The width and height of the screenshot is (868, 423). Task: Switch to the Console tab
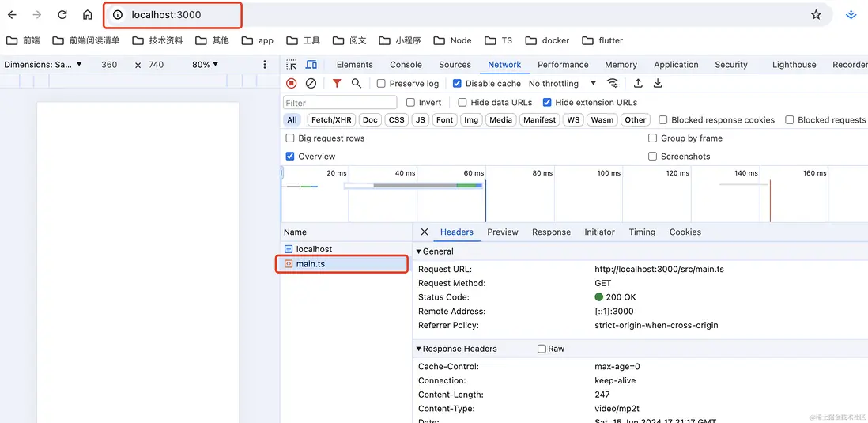coord(406,65)
